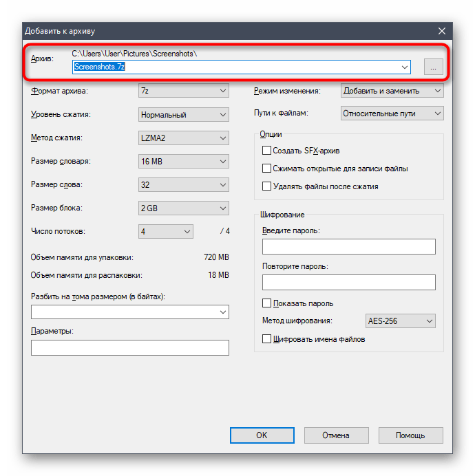Open the Размер словаря dropdown
Viewport: 475px width, 476px height.
coord(184,162)
